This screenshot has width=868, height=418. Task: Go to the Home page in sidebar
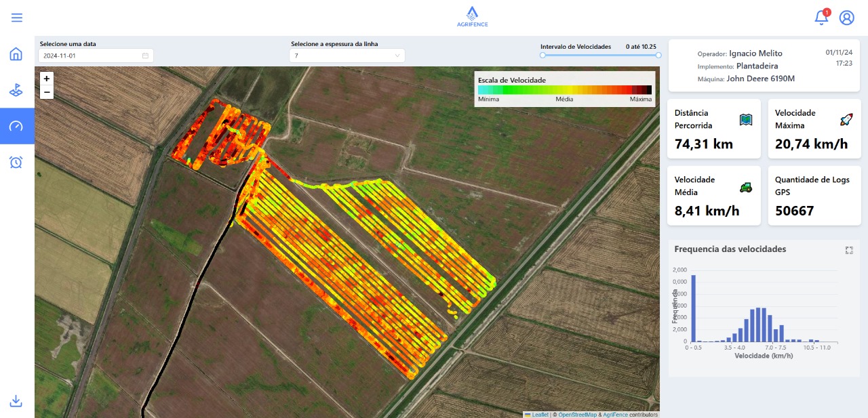click(16, 54)
